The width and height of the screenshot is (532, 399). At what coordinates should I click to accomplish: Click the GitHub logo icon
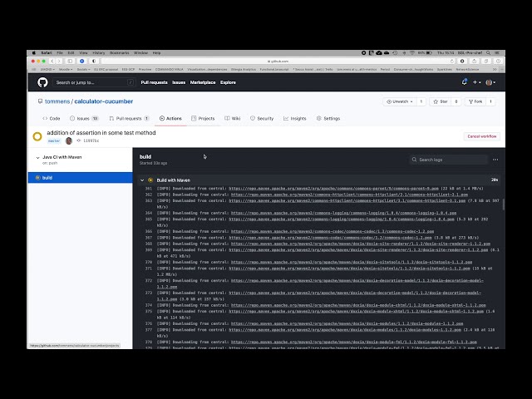[42, 82]
